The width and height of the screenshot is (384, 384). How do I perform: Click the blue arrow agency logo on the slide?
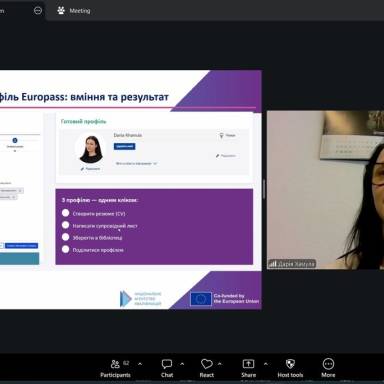coord(126,298)
